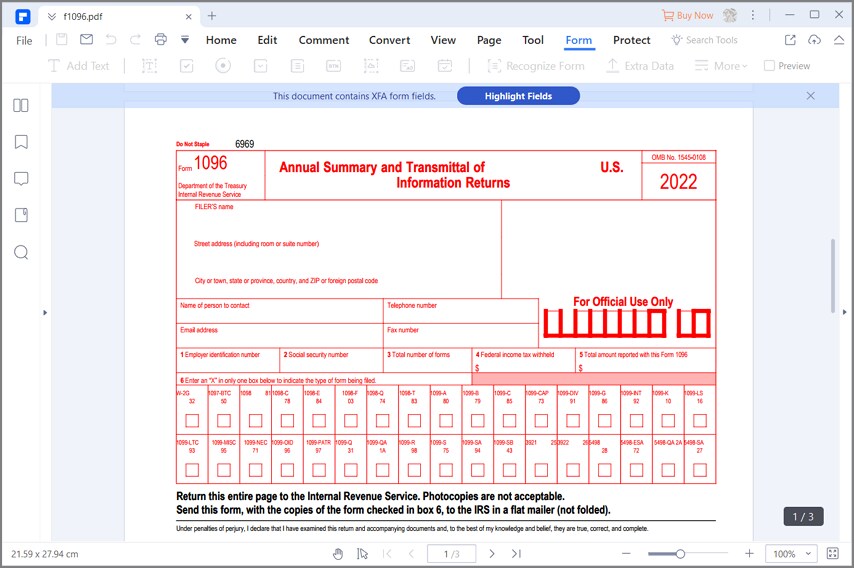The height and width of the screenshot is (568, 854).
Task: Open a new tab with plus button
Action: [x=212, y=16]
